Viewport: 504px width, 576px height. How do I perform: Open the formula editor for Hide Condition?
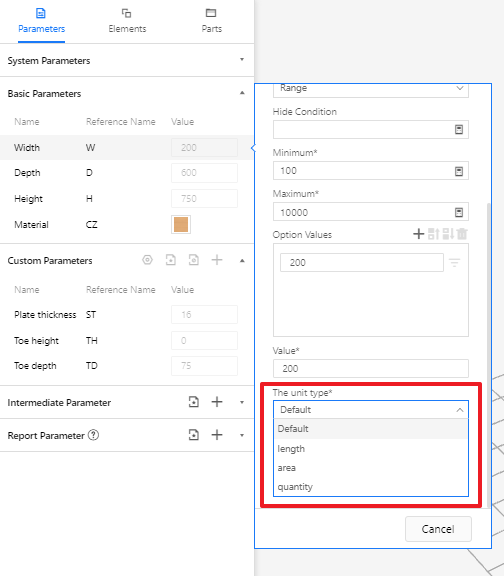(x=459, y=129)
